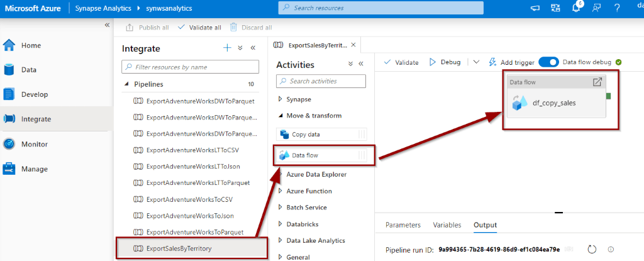Open df_copy_sales data flow via open icon
Screen dimensions: 644x261
click(597, 82)
